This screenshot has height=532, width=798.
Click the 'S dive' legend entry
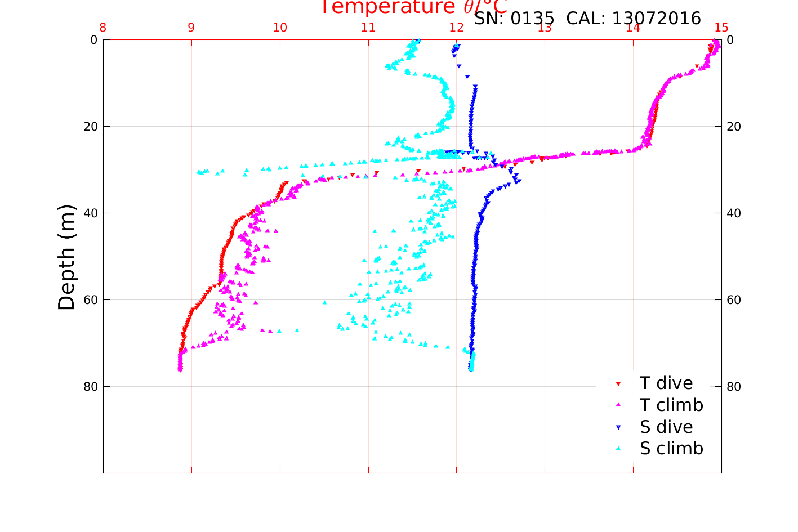[666, 427]
